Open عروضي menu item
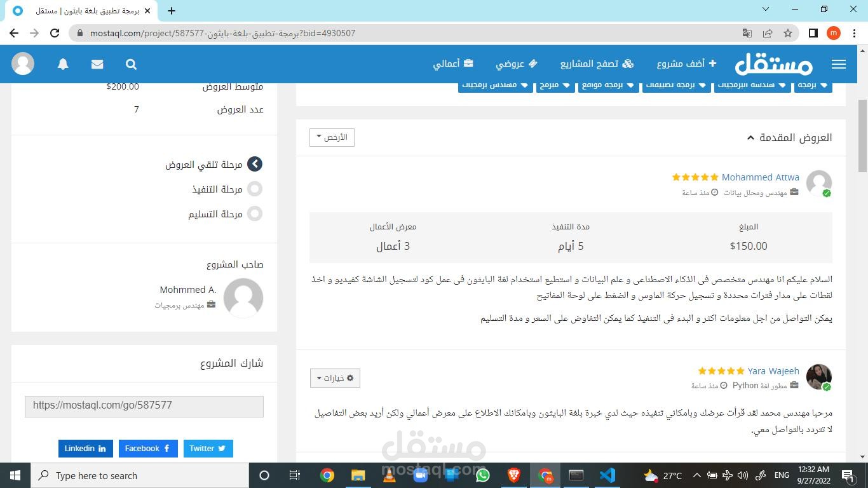868x488 pixels. [517, 64]
